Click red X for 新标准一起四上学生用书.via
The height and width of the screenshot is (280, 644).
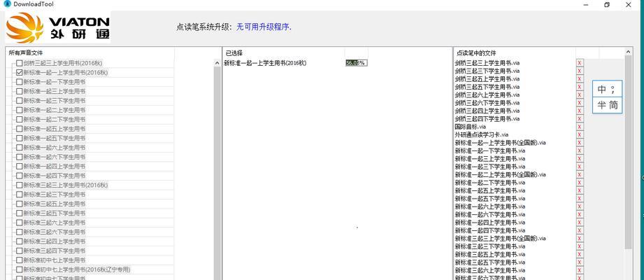[x=580, y=223]
